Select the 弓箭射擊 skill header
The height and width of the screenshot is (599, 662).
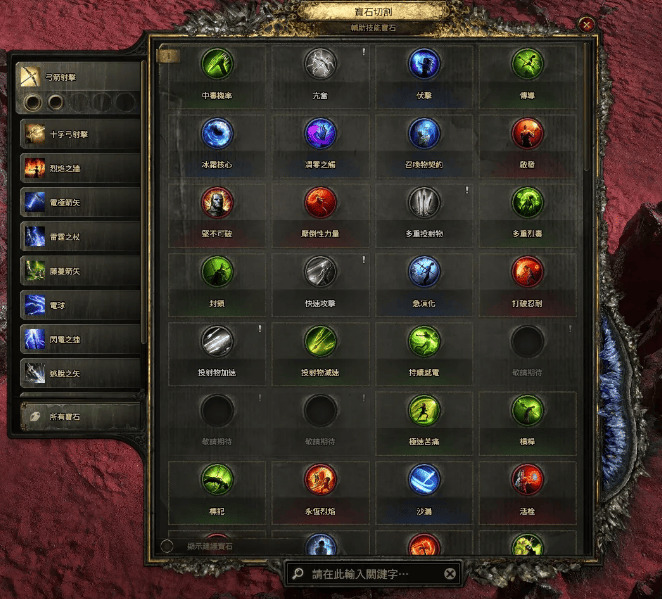[79, 77]
